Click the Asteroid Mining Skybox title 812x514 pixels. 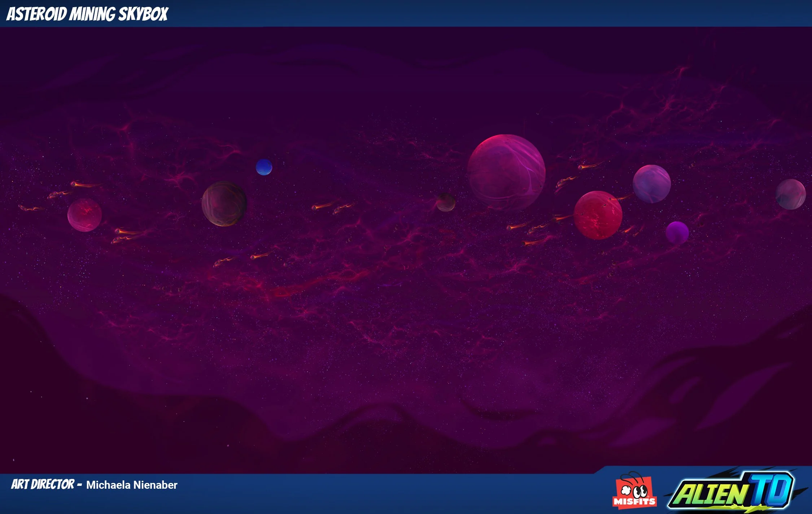click(87, 14)
